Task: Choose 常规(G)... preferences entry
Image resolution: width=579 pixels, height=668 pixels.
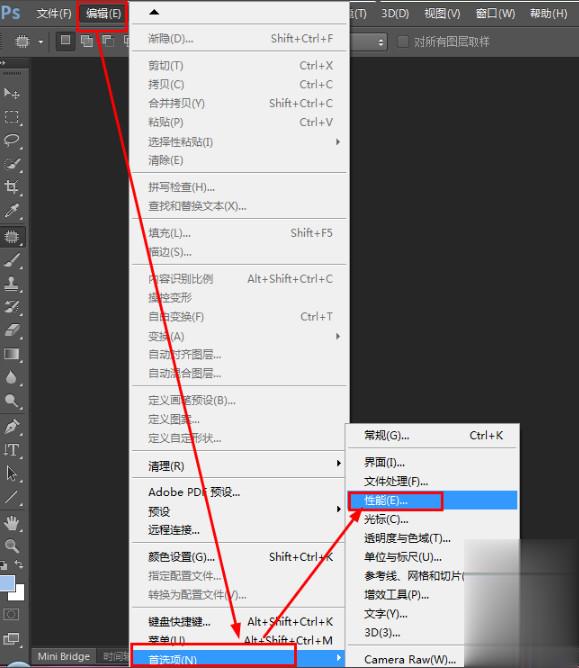Action: click(433, 435)
